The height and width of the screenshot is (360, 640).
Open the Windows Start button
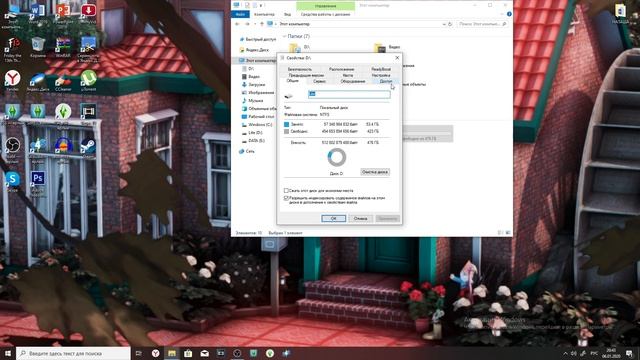pyautogui.click(x=8, y=353)
